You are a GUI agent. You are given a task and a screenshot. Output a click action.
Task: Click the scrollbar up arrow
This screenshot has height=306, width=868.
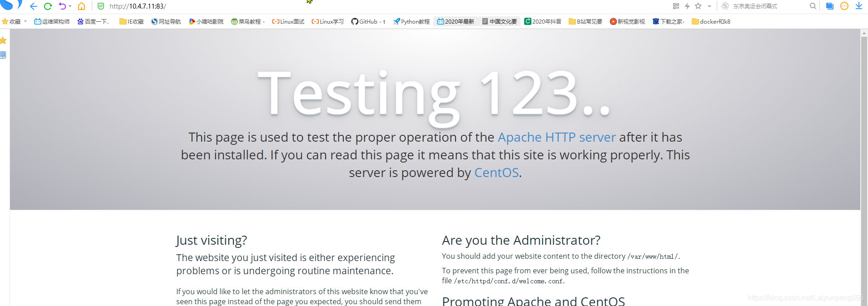864,33
